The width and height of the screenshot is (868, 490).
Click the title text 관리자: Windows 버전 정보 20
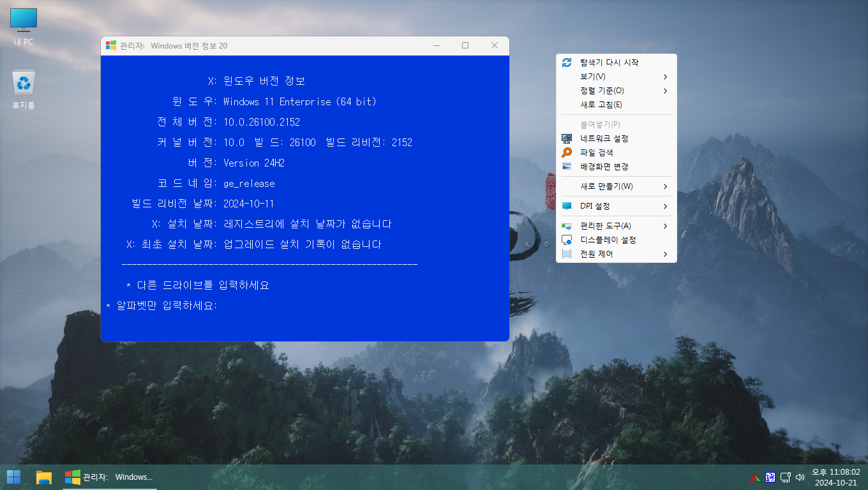[x=174, y=45]
